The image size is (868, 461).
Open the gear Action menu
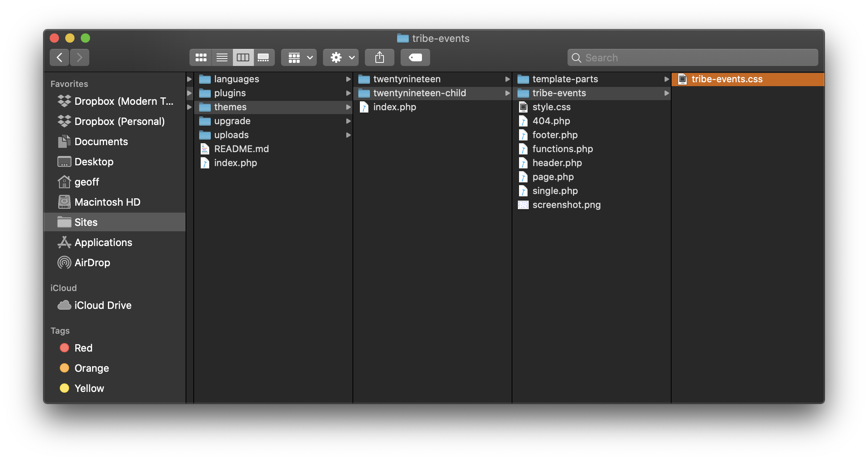click(341, 57)
